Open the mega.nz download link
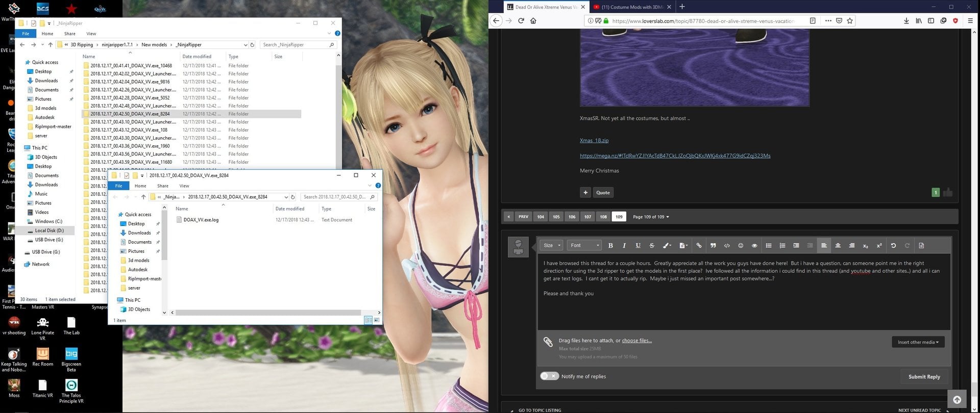This screenshot has height=413, width=980. [x=675, y=156]
